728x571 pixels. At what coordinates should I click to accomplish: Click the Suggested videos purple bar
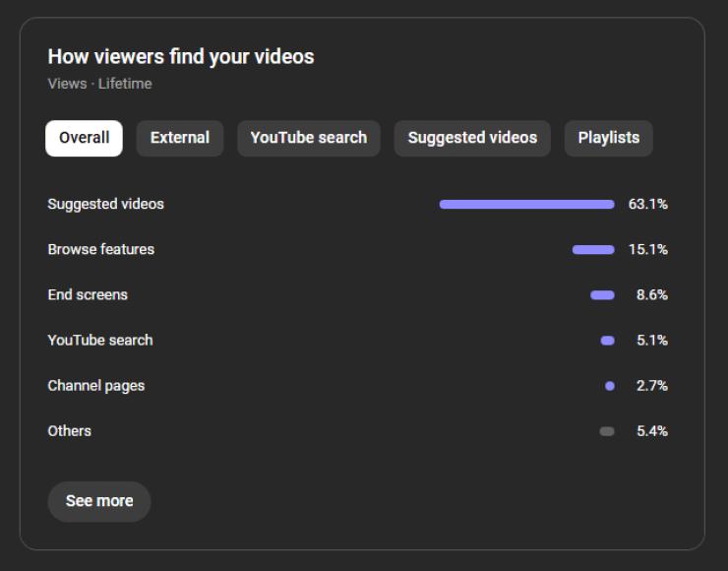point(526,205)
